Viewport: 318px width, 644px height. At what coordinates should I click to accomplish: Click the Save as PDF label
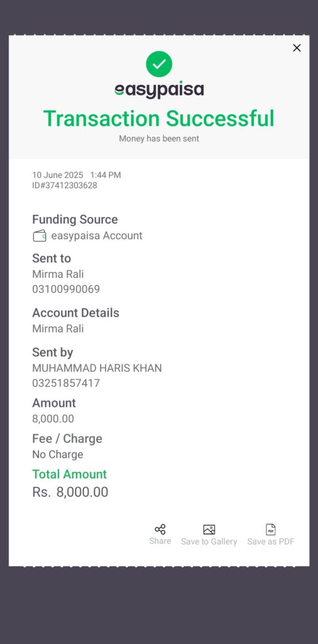[271, 541]
